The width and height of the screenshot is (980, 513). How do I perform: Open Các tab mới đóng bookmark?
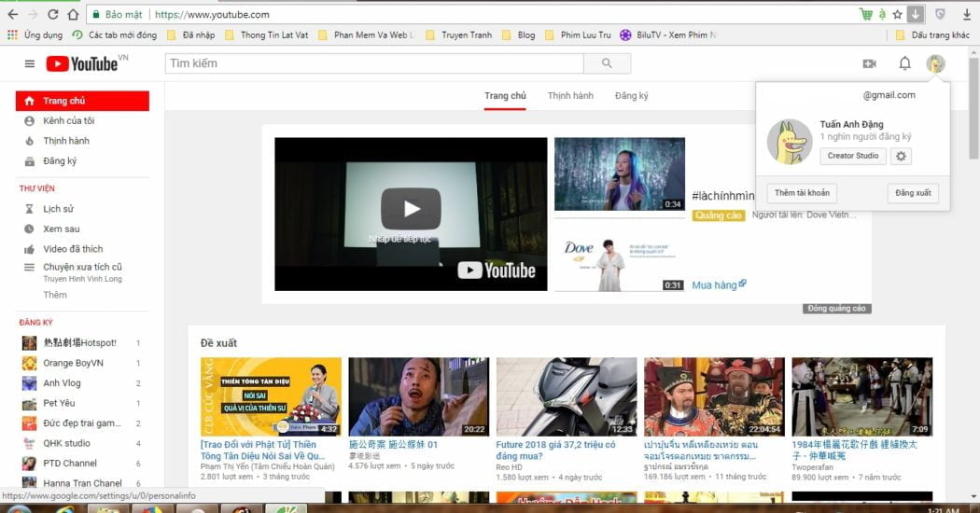coord(115,35)
